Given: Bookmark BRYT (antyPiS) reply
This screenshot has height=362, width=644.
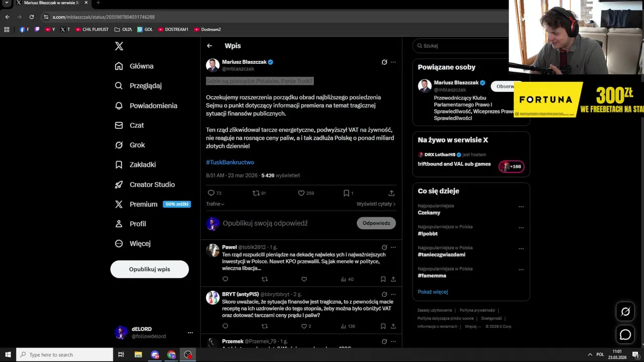Looking at the screenshot, I should click(x=383, y=326).
